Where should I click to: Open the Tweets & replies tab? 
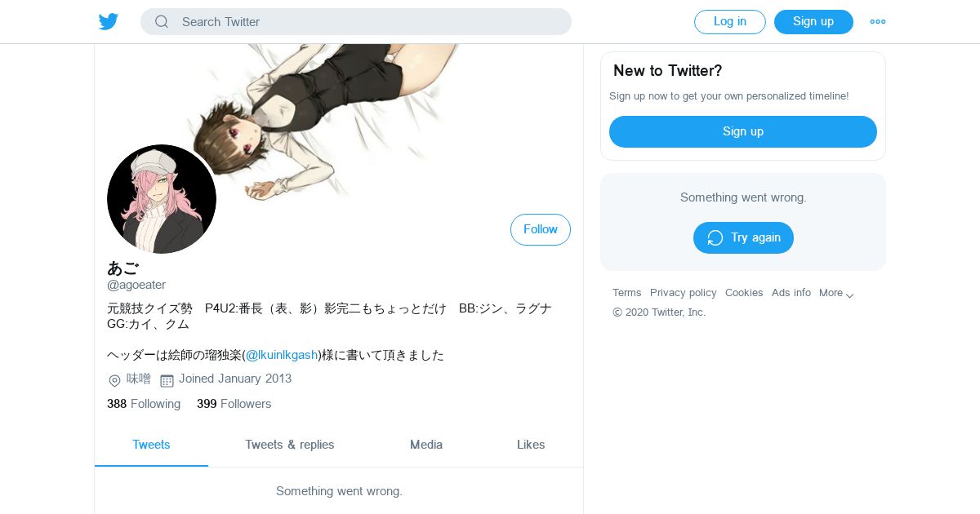[290, 445]
